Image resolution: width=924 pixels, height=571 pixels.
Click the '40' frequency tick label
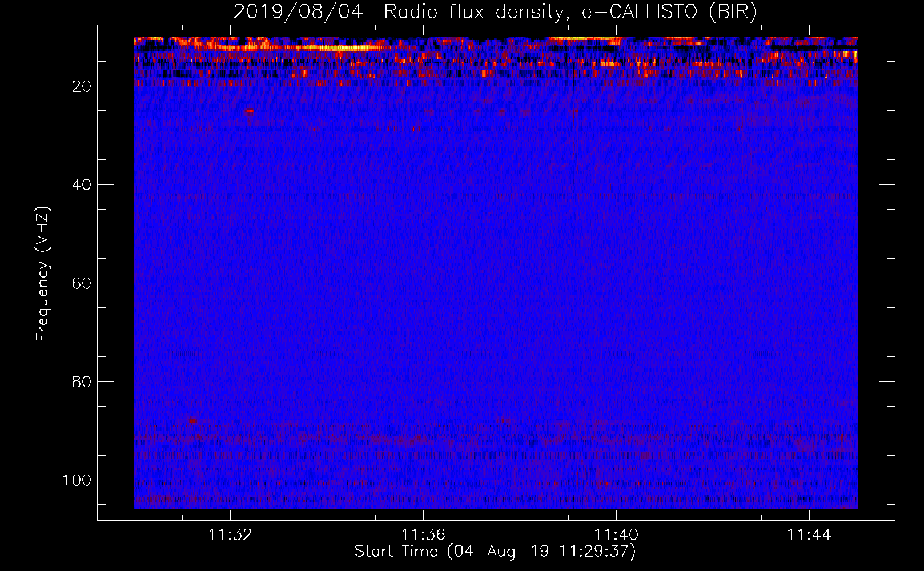(x=82, y=185)
